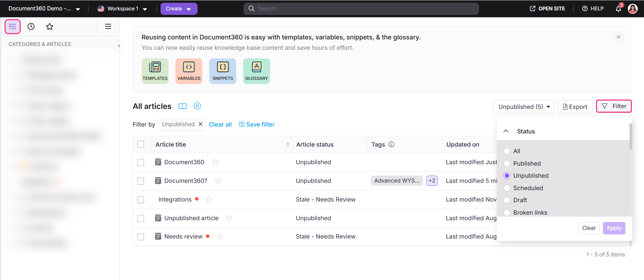Click the Updated on column header
Viewport: 644px width, 280px height.
[x=463, y=144]
